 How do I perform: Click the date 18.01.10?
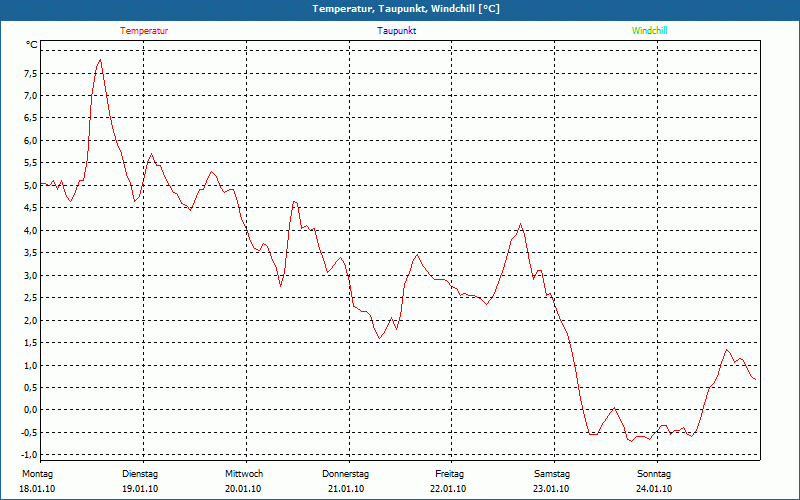point(37,489)
